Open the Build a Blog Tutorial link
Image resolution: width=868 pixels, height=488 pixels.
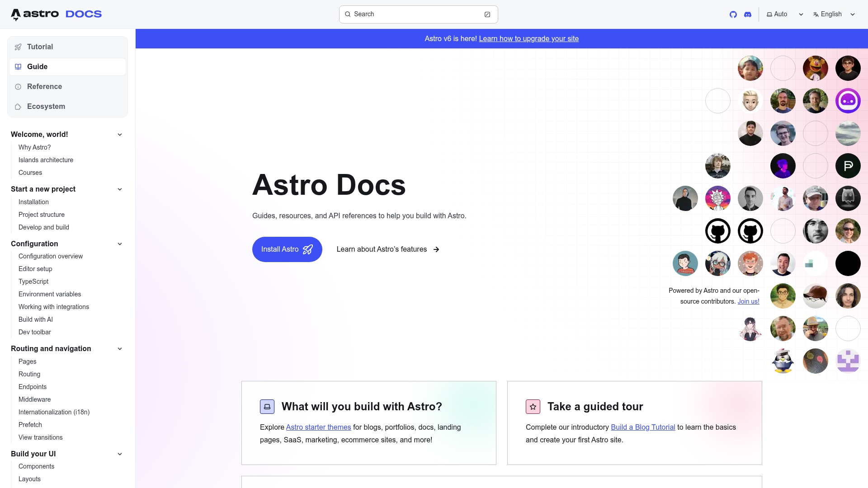[643, 427]
